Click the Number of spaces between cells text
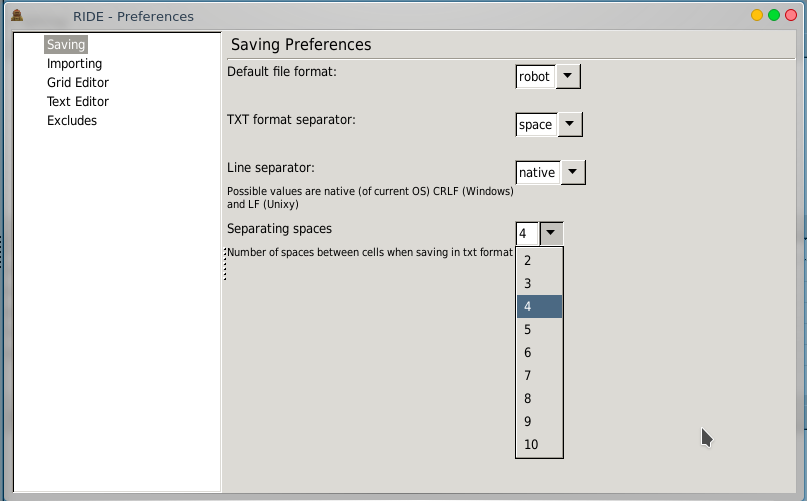 tap(370, 252)
